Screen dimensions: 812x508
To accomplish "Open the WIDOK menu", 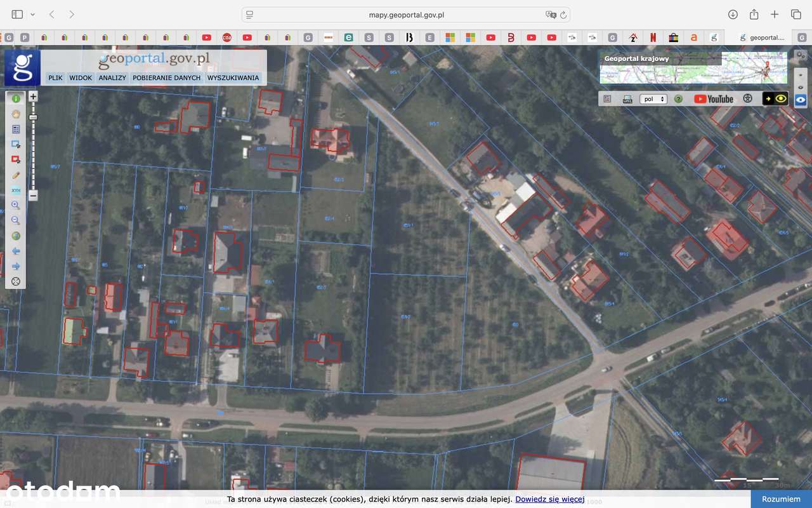I will [81, 77].
